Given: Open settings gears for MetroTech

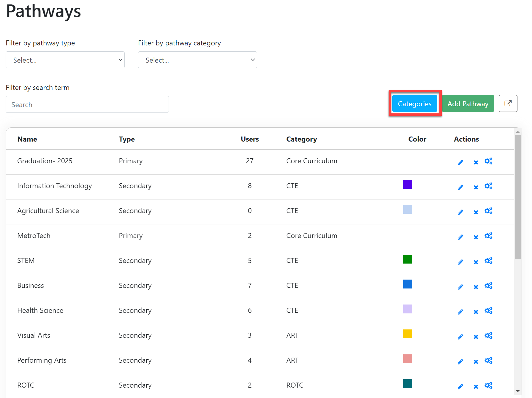Looking at the screenshot, I should click(x=488, y=236).
